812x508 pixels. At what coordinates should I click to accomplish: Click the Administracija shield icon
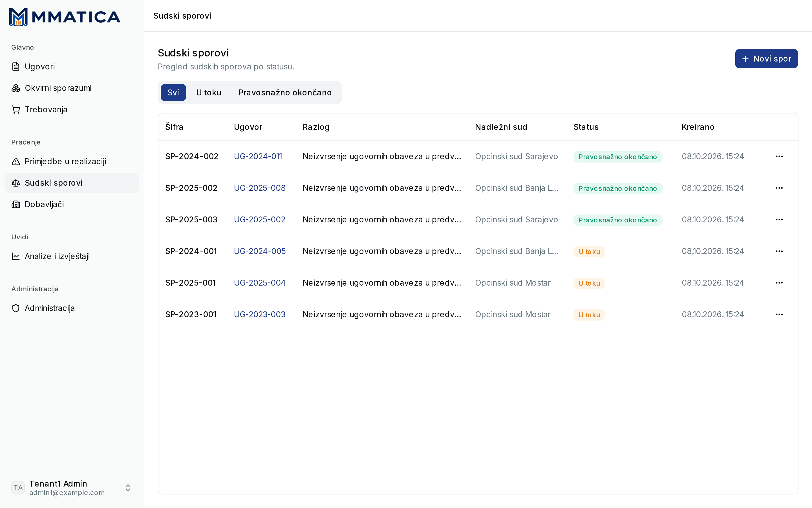pos(16,308)
